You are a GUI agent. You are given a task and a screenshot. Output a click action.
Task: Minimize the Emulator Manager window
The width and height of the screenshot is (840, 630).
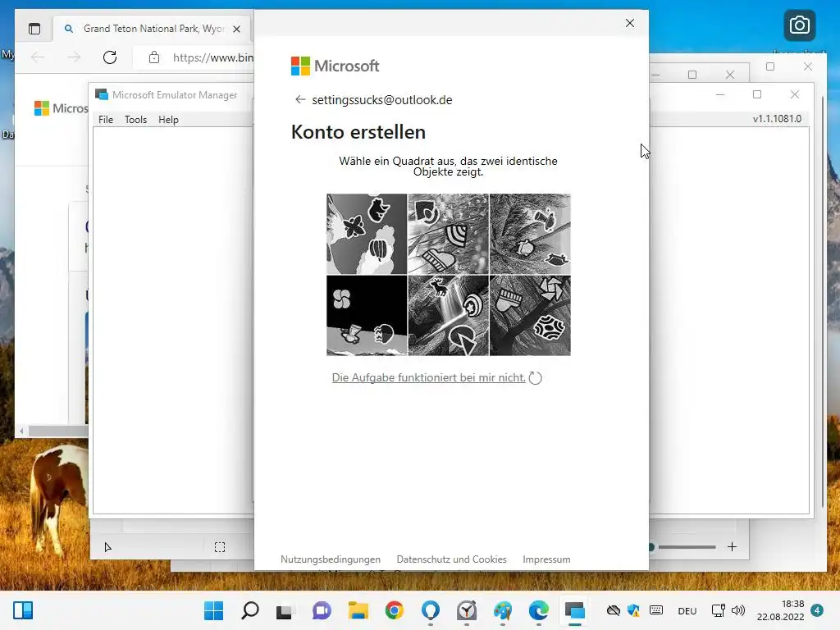click(720, 94)
